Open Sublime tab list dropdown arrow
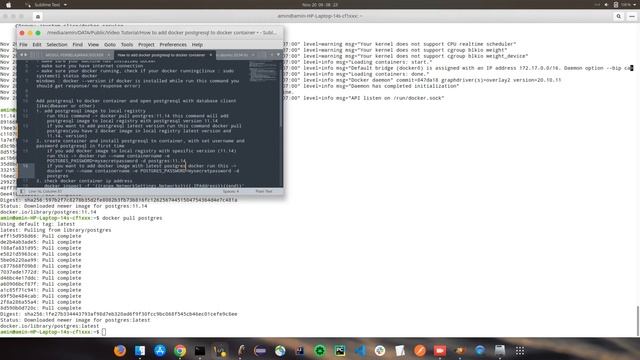This screenshot has width=640, height=360. pos(278,55)
